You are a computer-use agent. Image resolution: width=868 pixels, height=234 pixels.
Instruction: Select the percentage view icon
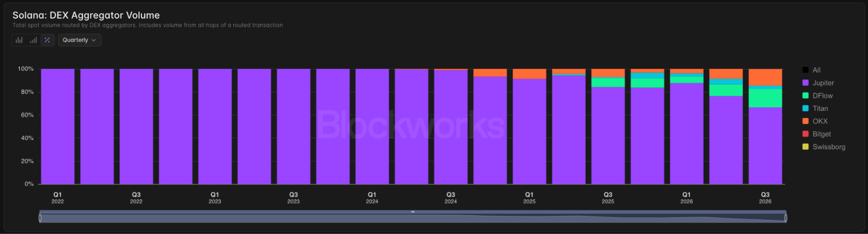point(47,40)
